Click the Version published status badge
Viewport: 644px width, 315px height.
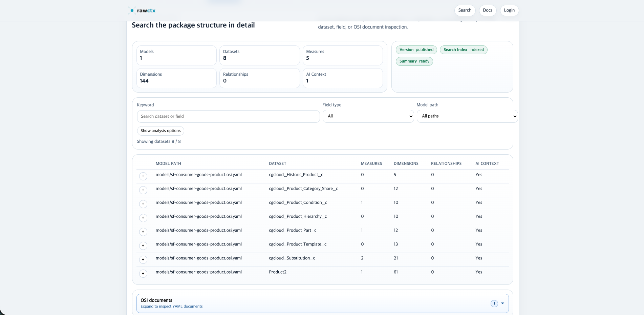coord(416,50)
